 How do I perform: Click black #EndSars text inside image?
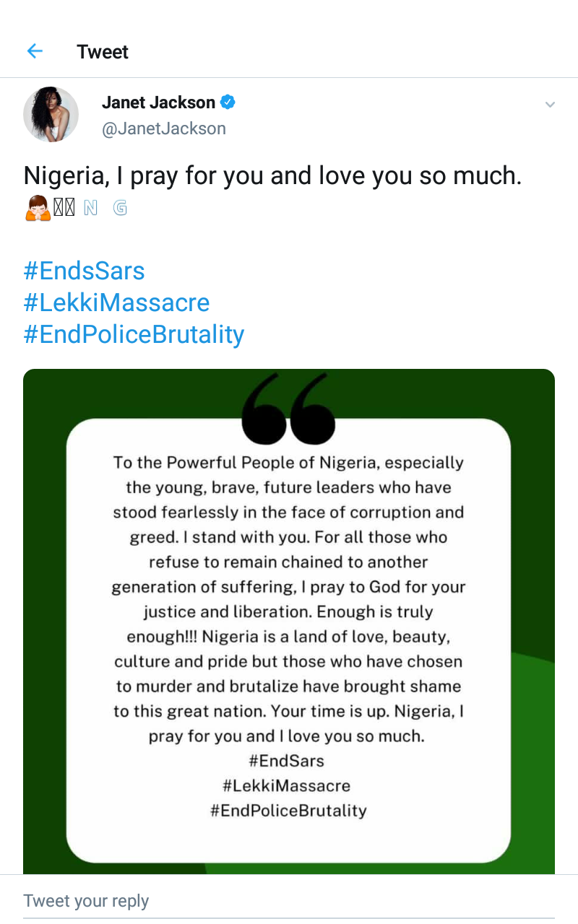pos(287,760)
